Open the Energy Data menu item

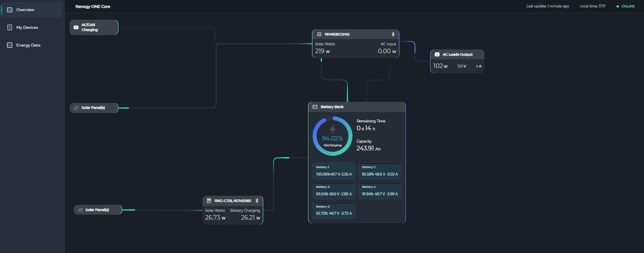pos(28,45)
